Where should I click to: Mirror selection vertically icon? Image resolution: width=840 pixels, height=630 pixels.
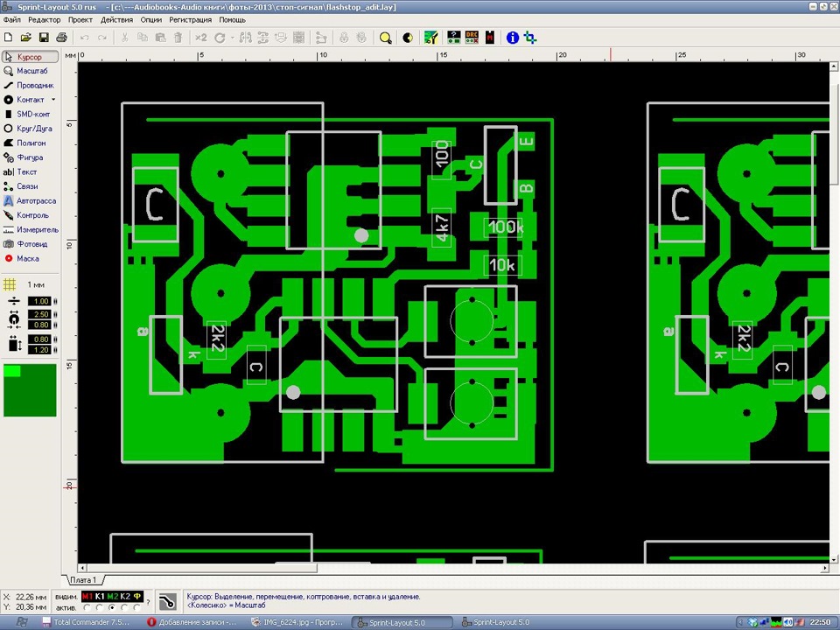tap(263, 38)
